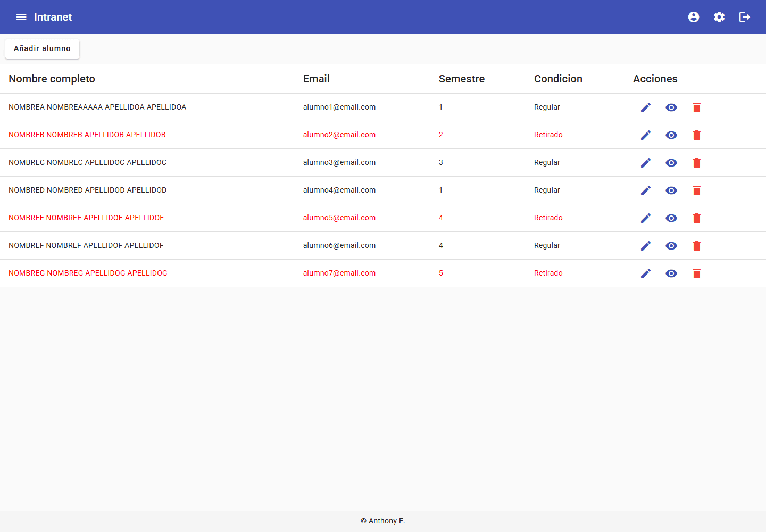Click the Intranet title in the header
This screenshot has width=766, height=532.
point(53,17)
